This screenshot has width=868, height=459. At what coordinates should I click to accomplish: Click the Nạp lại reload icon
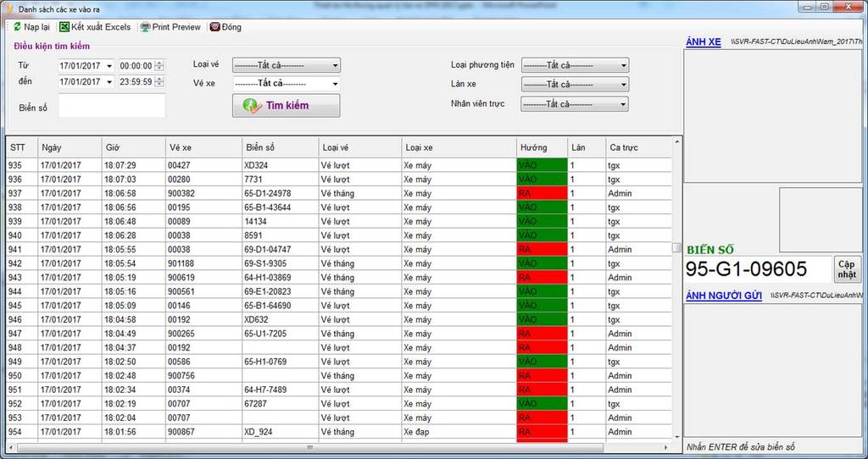18,27
